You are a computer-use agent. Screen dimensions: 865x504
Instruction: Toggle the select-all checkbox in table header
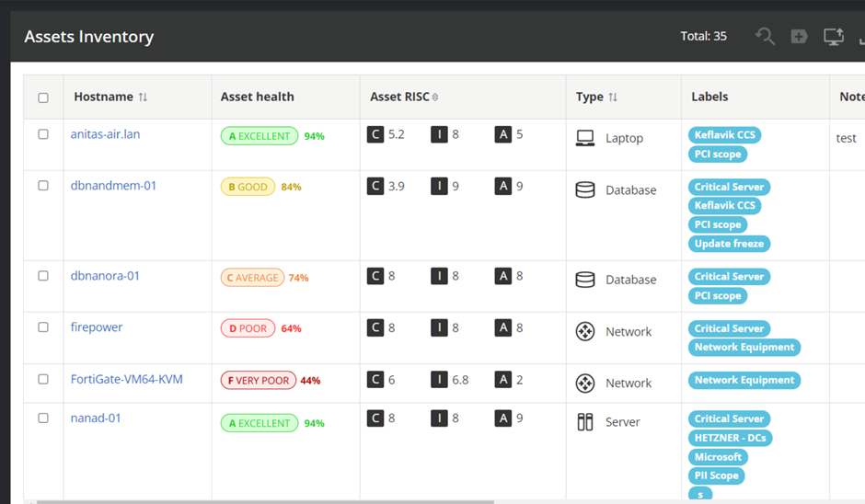pyautogui.click(x=43, y=97)
